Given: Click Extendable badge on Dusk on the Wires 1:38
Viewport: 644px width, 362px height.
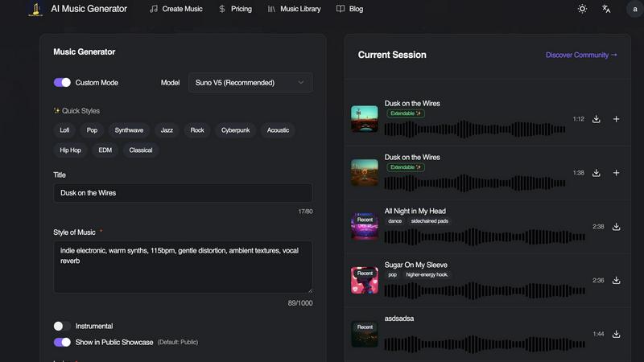Looking at the screenshot, I should click(406, 167).
